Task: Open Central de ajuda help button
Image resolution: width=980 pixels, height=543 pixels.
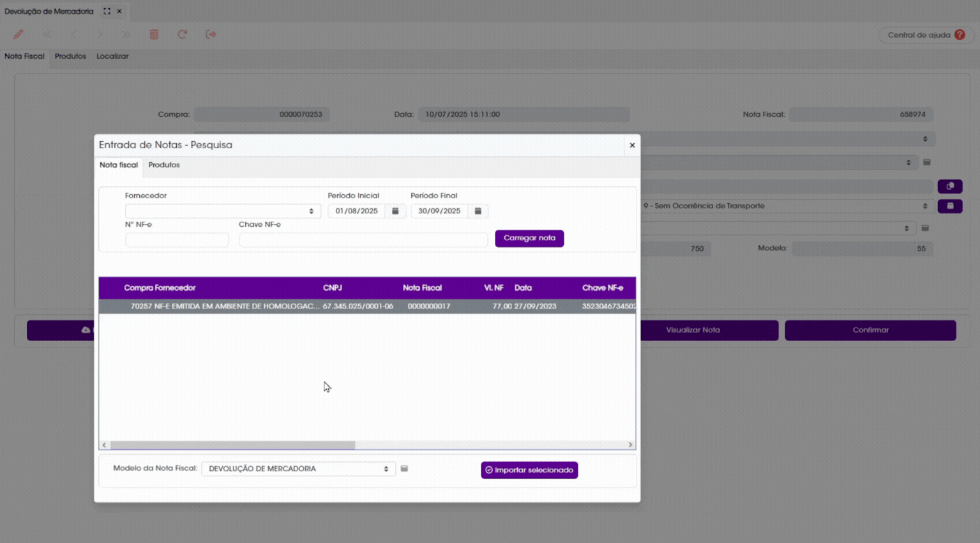Action: point(926,35)
